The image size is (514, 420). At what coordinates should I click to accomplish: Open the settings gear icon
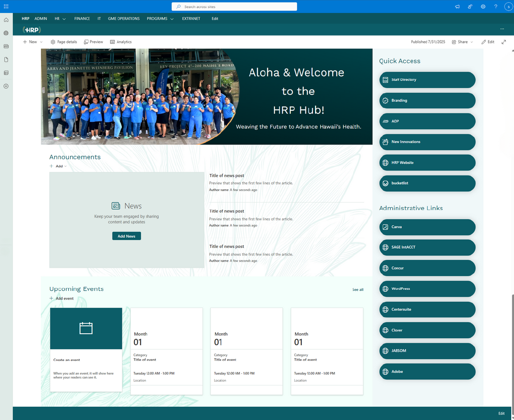click(483, 6)
